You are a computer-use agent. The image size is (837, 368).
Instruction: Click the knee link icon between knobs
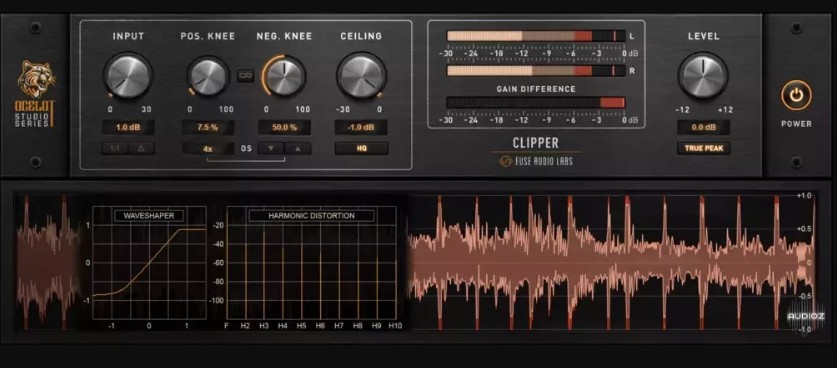coord(245,76)
